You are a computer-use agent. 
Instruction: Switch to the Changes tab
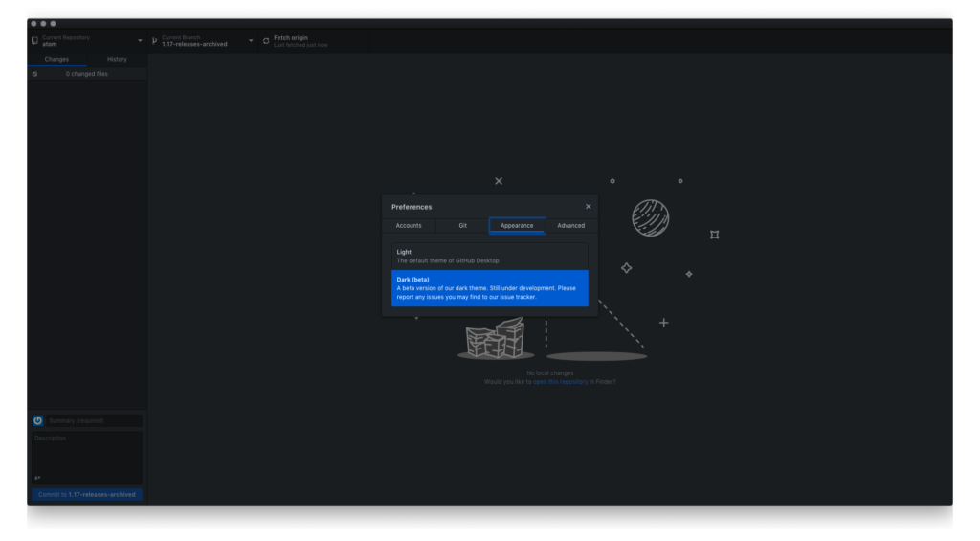coord(56,60)
